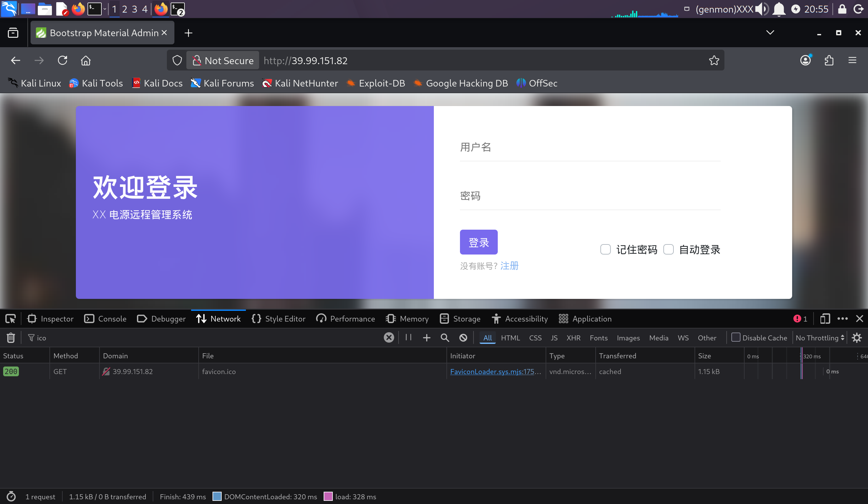The height and width of the screenshot is (504, 868).
Task: Open Firefox application menu
Action: pos(852,60)
